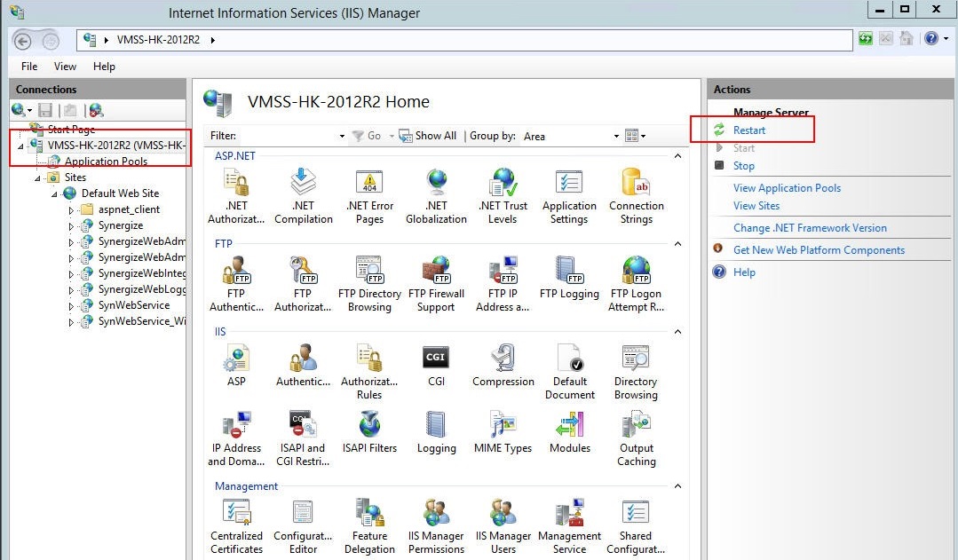Open the Modules feature
The height and width of the screenshot is (560, 958).
pos(569,431)
